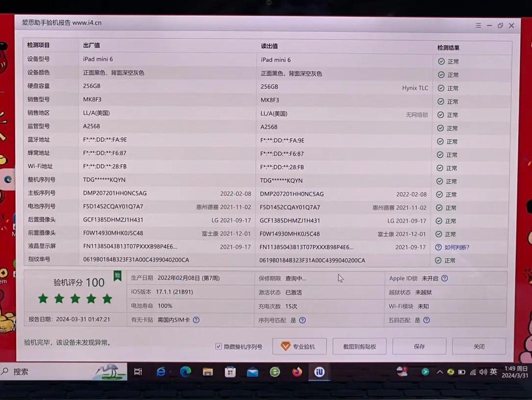Click the orange badge on 专业验机 button
This screenshot has width=532, height=400.
tap(285, 346)
